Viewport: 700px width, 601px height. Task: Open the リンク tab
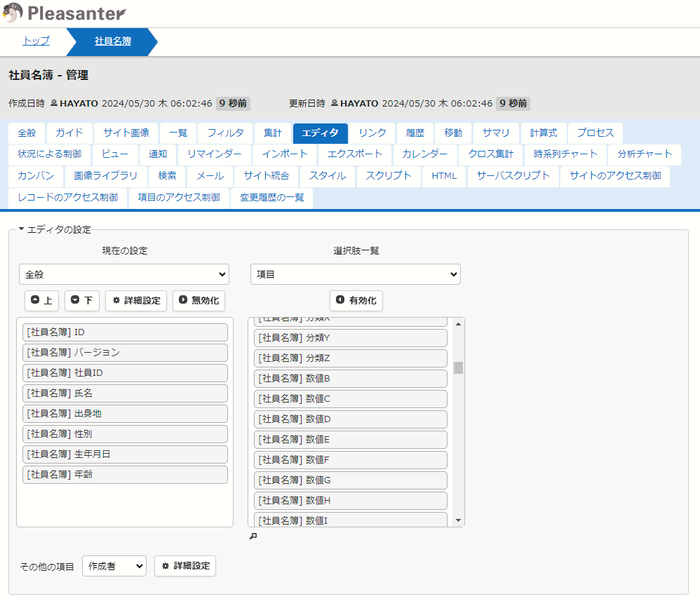click(372, 133)
